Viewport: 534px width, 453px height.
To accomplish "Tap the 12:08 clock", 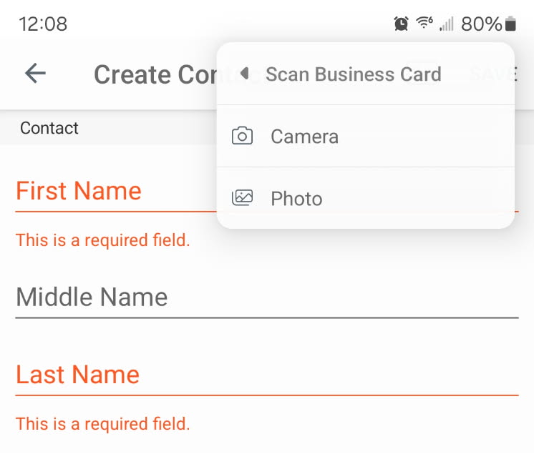I will point(43,24).
